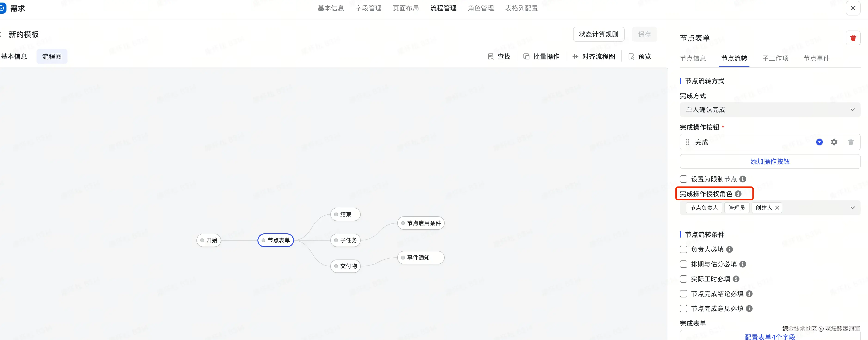
Task: Click the red trash icon beside 节点表单
Action: 853,38
